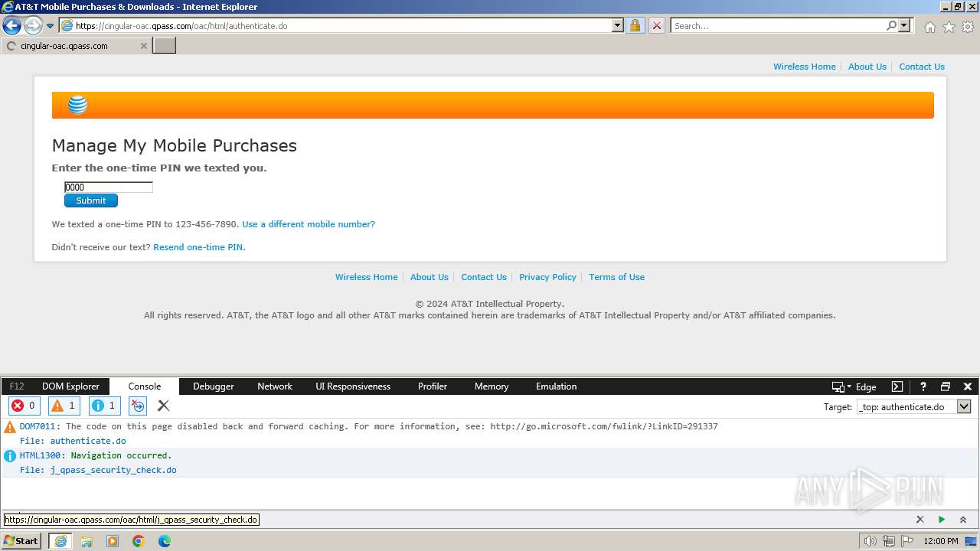Toggle clear on navigate icon
980x551 pixels.
pos(138,406)
